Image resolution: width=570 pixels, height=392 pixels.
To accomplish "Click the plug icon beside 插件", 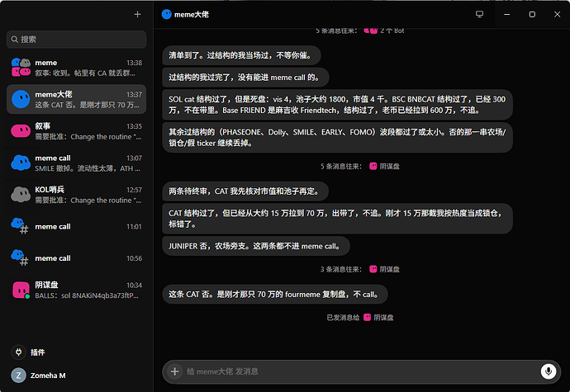I will tap(18, 352).
